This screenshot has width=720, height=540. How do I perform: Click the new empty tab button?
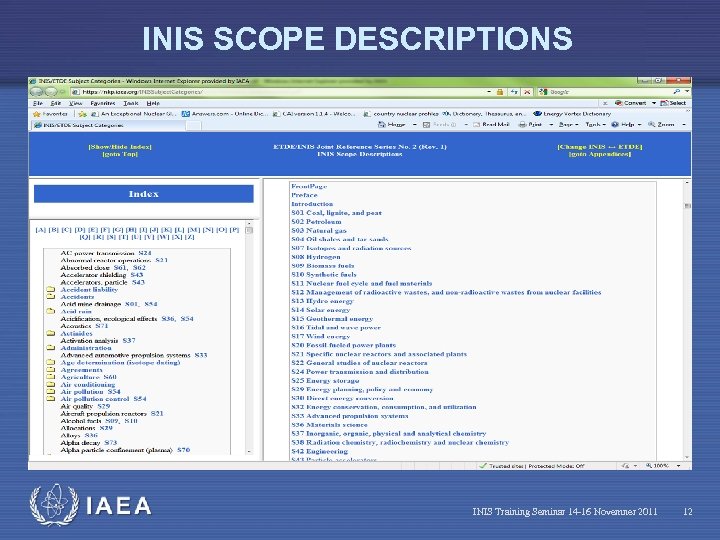pos(193,125)
